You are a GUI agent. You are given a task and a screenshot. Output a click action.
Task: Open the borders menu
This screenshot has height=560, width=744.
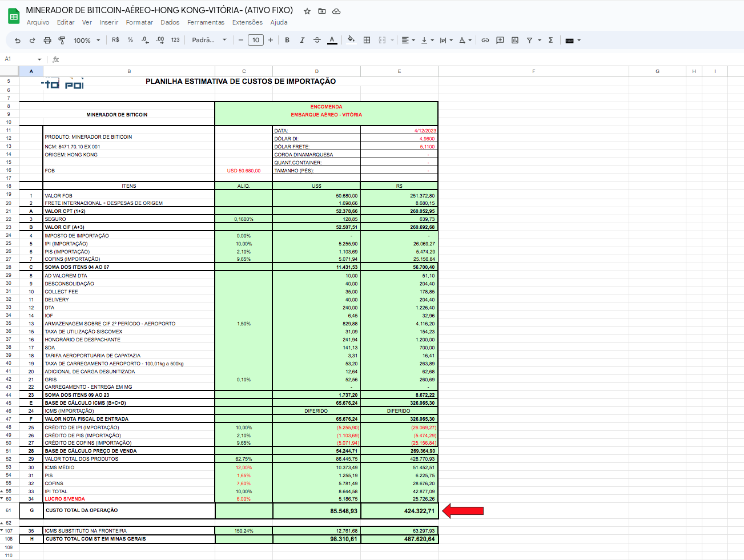click(x=367, y=40)
